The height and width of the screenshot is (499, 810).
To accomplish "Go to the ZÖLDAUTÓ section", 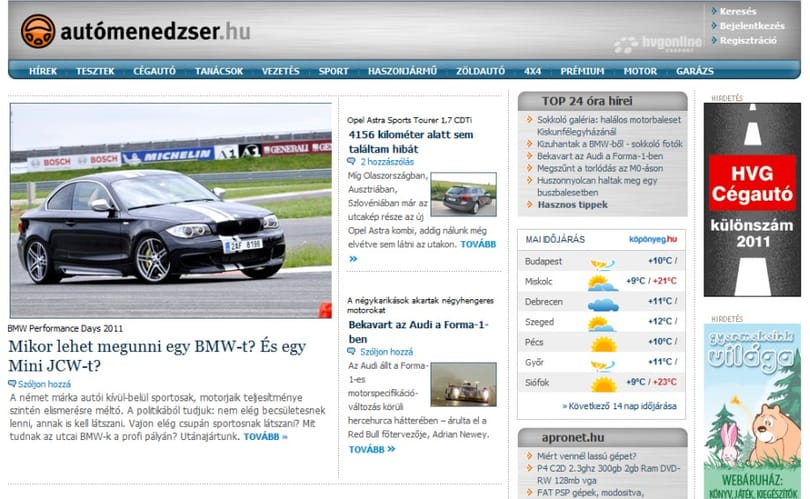I will pos(480,71).
